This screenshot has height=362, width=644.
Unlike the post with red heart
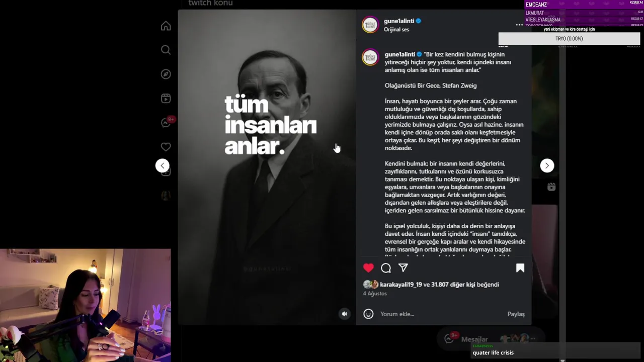(368, 268)
